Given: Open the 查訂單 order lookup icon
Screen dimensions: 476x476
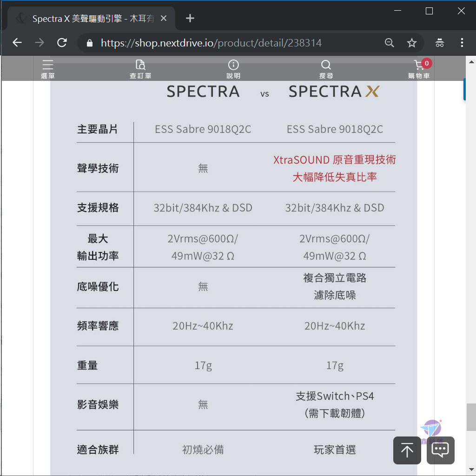Looking at the screenshot, I should pyautogui.click(x=140, y=69).
